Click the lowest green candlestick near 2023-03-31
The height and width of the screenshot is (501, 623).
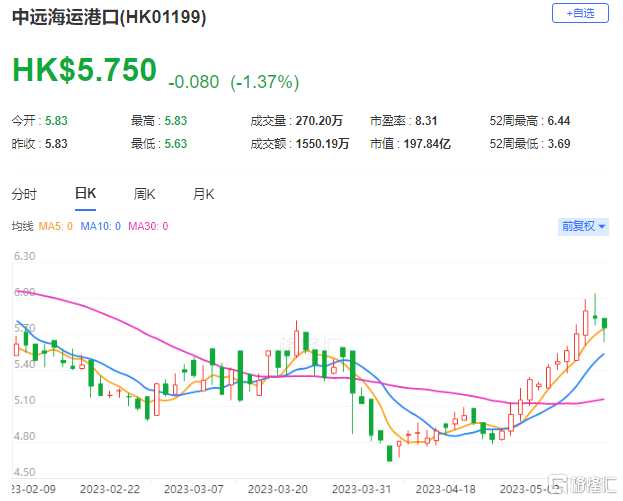pos(389,453)
